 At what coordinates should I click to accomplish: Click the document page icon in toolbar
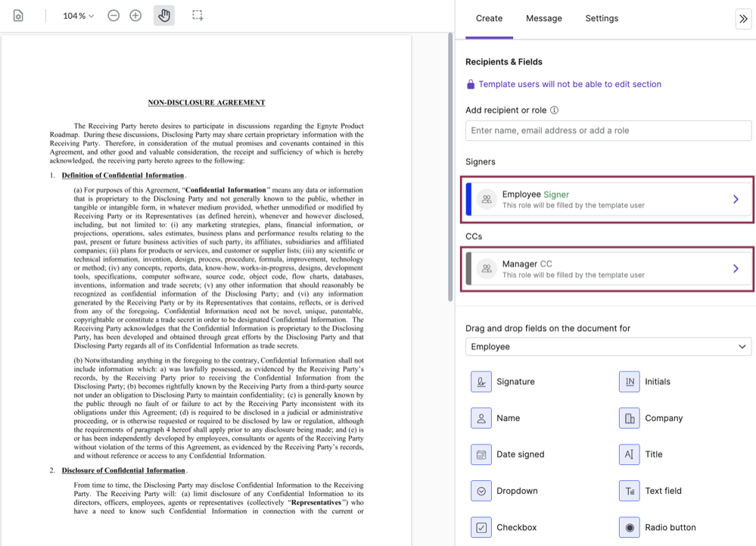click(18, 15)
